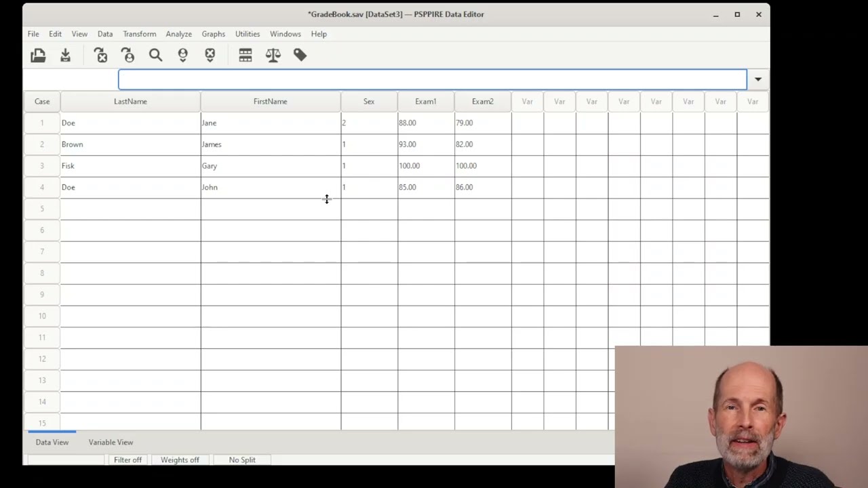
Task: Click the Exam2 cell '82.00'
Action: click(x=483, y=144)
